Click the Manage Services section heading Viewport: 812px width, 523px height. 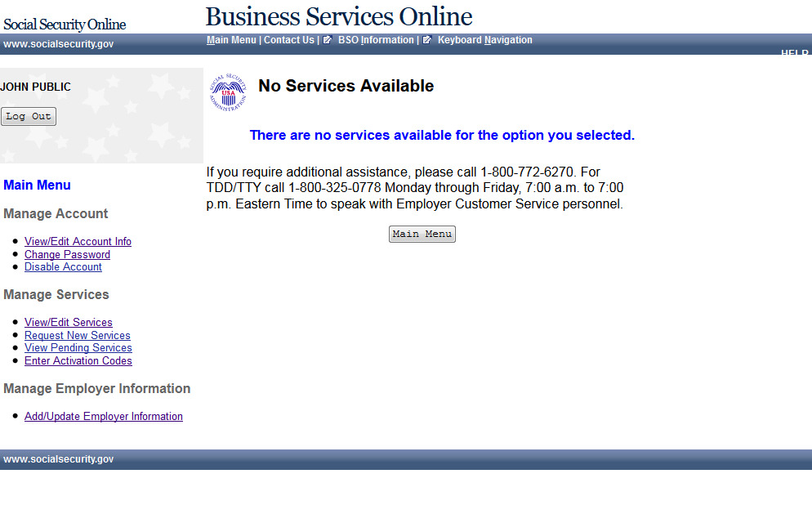(56, 294)
